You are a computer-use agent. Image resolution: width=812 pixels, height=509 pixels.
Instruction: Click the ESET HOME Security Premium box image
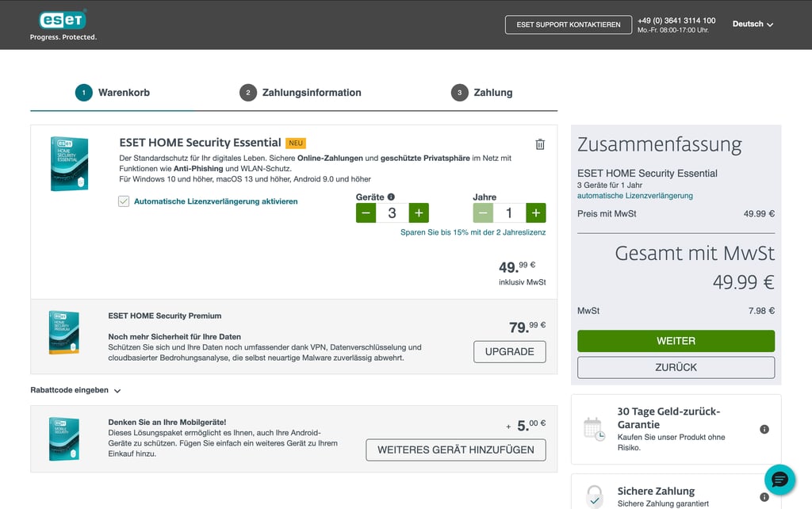tap(63, 332)
